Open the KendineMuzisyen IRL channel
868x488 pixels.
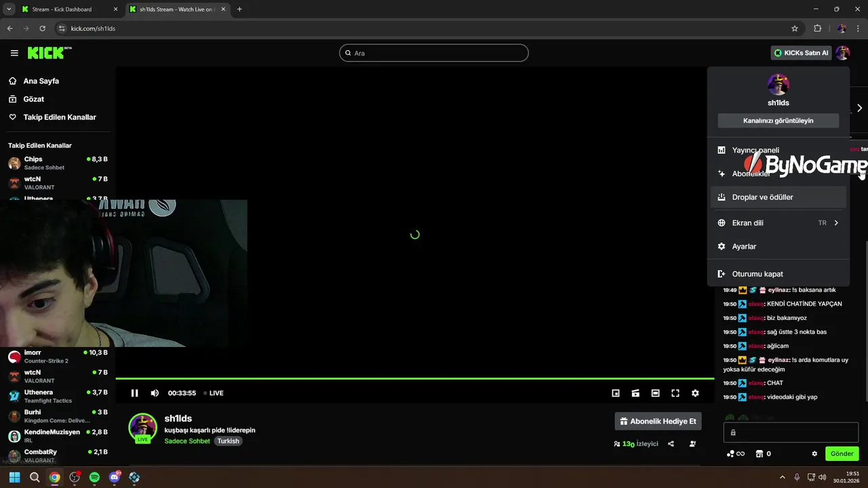tap(58, 436)
